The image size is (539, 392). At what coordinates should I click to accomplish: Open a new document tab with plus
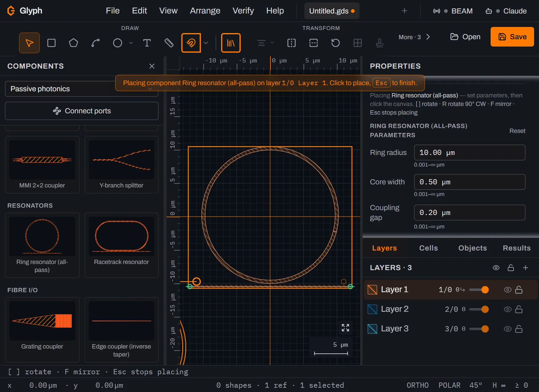[405, 11]
